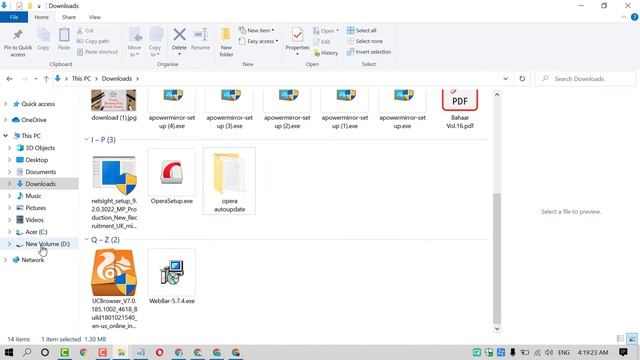
Task: Click Copy path in Clipboard group
Action: (93, 41)
